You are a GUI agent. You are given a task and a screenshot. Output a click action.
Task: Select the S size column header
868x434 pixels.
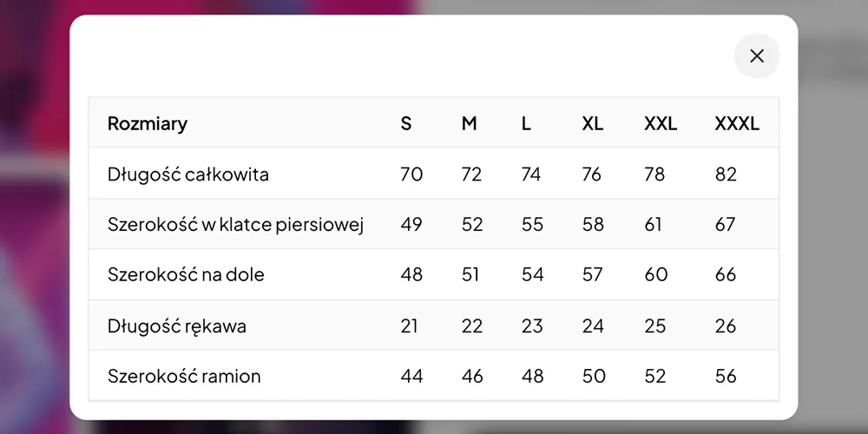point(405,123)
